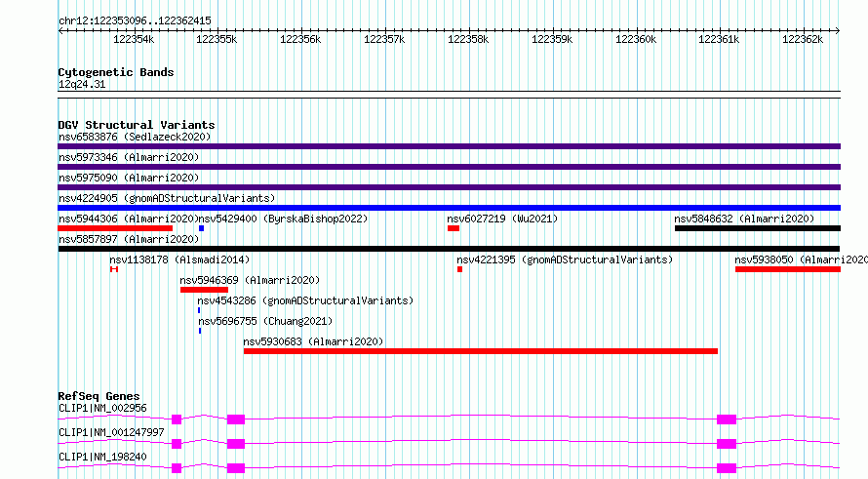Viewport: 868px width, 479px height.
Task: Click the nsv6583876 (Sedlazeck2020) variant label
Action: [135, 137]
